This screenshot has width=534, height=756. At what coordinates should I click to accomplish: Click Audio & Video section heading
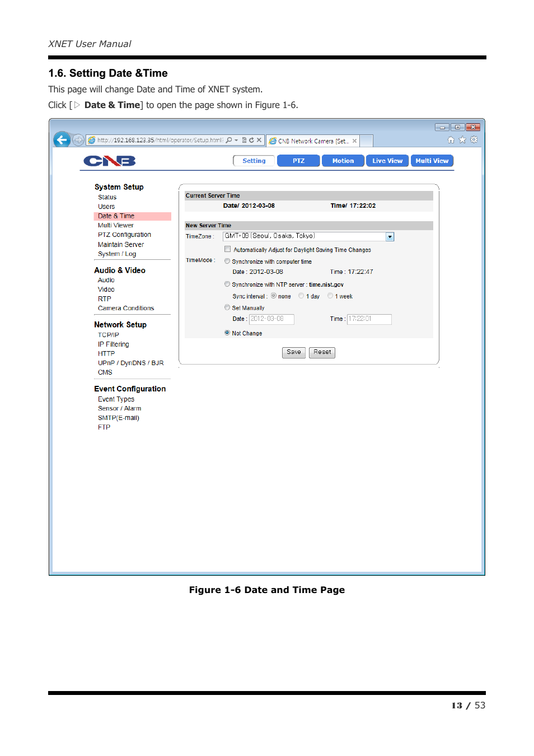(120, 270)
